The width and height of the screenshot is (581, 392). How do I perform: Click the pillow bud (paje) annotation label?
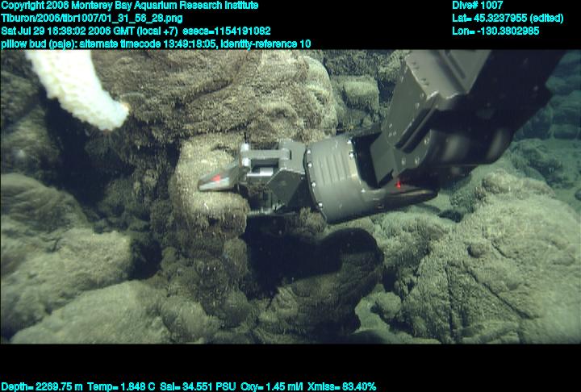[x=42, y=44]
